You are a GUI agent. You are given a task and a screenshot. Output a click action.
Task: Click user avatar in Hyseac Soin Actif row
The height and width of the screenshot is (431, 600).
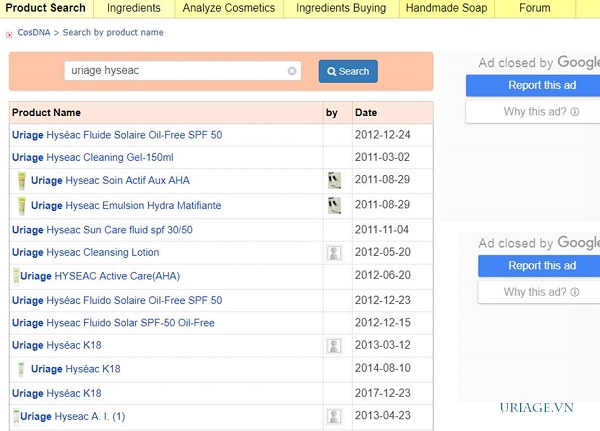[334, 181]
